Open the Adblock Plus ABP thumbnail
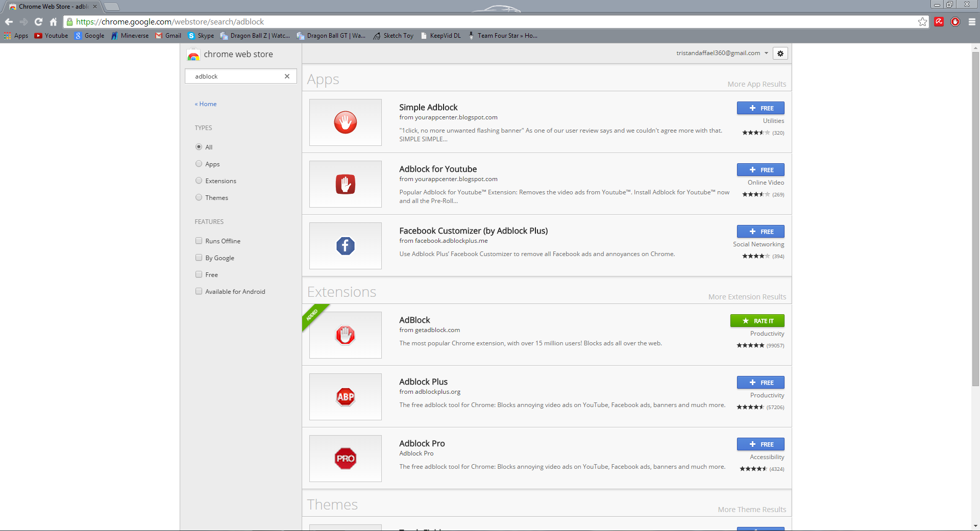 click(x=346, y=397)
